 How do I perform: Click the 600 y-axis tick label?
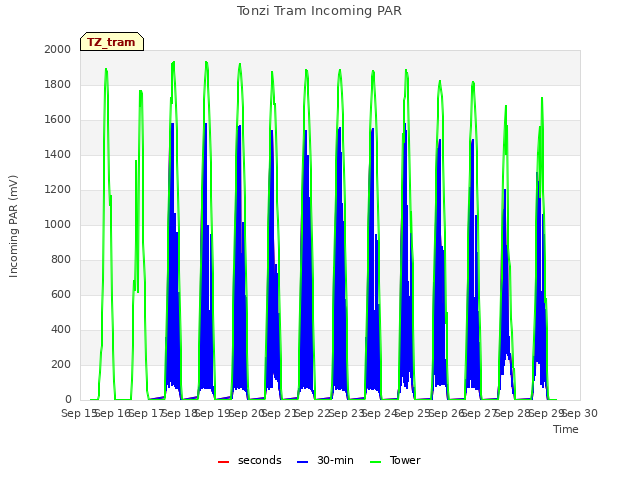coord(61,294)
